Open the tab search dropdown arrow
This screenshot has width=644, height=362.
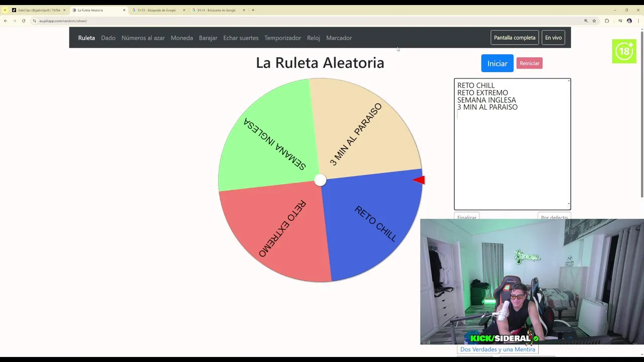point(5,10)
